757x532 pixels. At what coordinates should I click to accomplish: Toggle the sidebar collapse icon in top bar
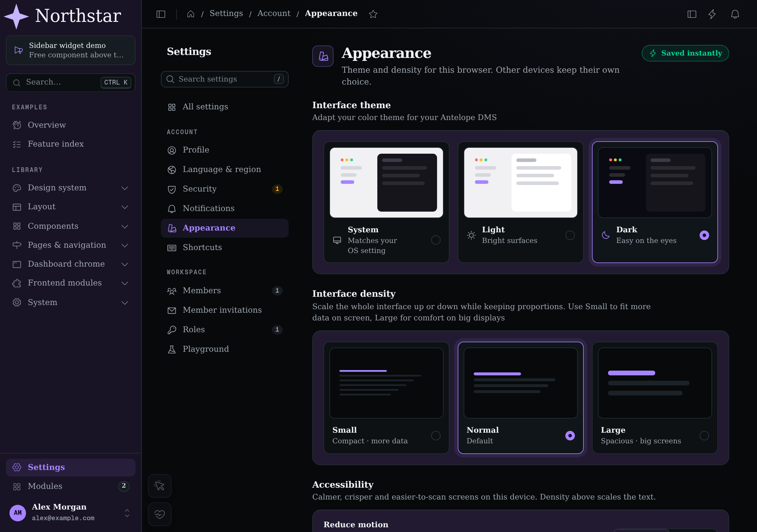coord(161,14)
